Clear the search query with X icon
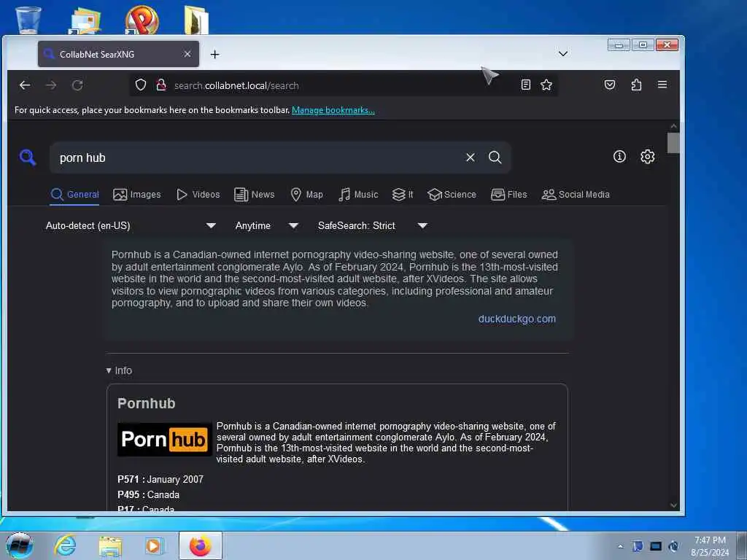This screenshot has width=747, height=560. [471, 157]
